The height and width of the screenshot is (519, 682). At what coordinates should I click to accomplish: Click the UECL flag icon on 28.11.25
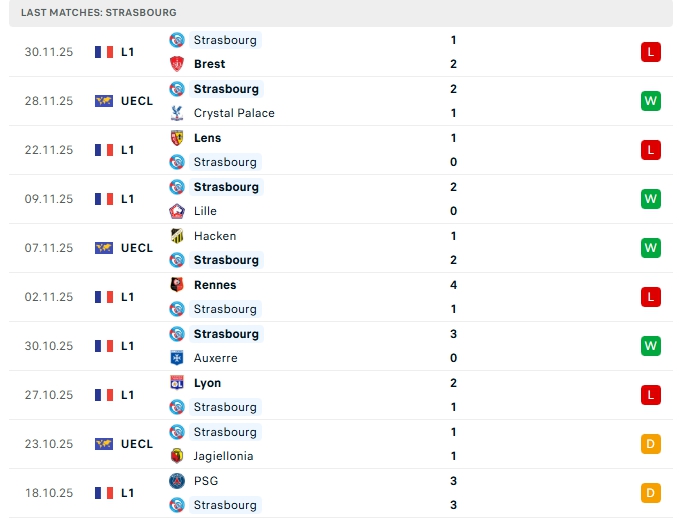104,101
